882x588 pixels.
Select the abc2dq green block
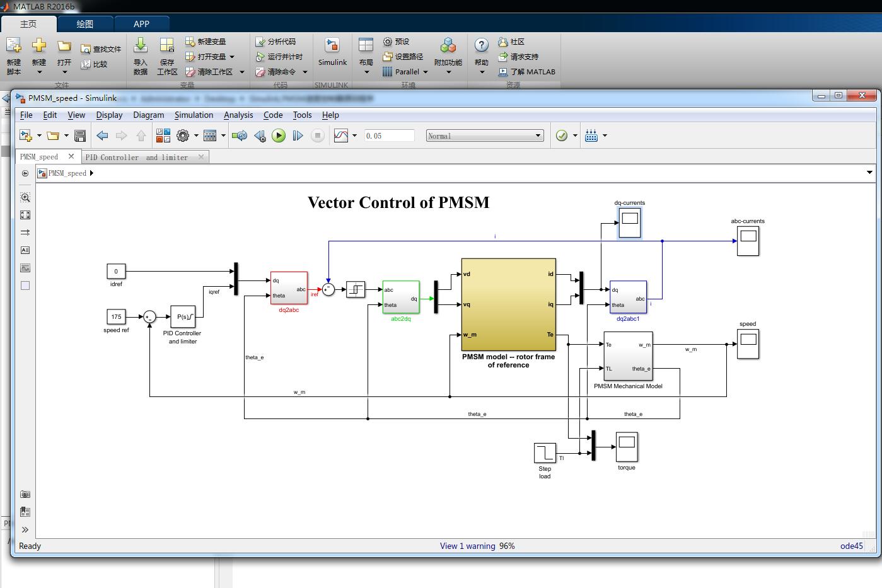(401, 297)
